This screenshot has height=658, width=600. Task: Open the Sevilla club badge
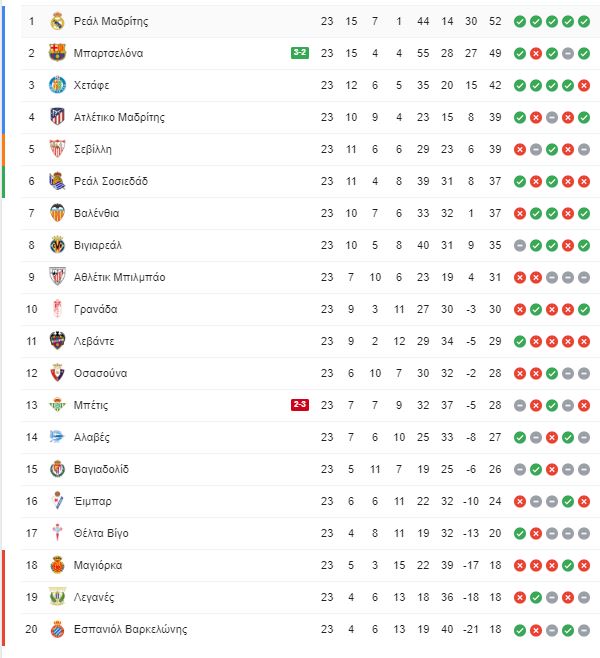point(57,149)
